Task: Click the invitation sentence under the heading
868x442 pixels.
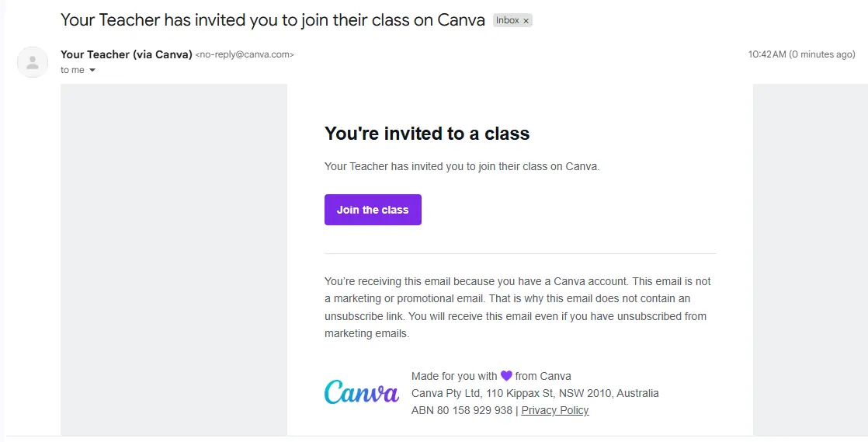Action: coord(462,166)
